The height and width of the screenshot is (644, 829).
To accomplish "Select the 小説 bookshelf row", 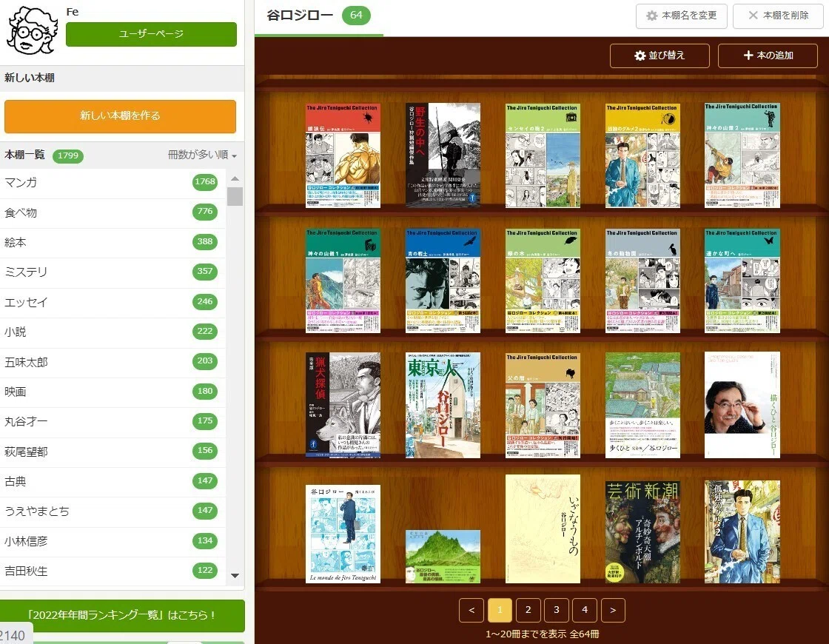I will [x=113, y=332].
